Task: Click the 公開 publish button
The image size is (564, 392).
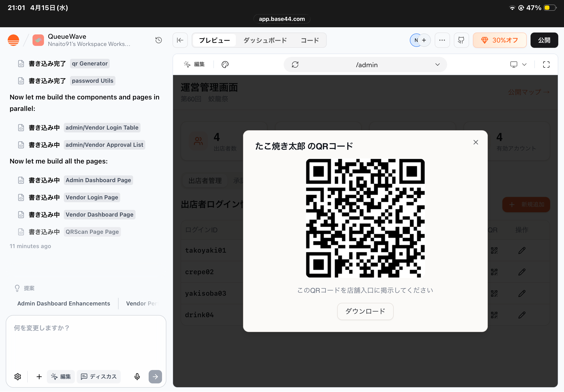Action: coord(544,40)
